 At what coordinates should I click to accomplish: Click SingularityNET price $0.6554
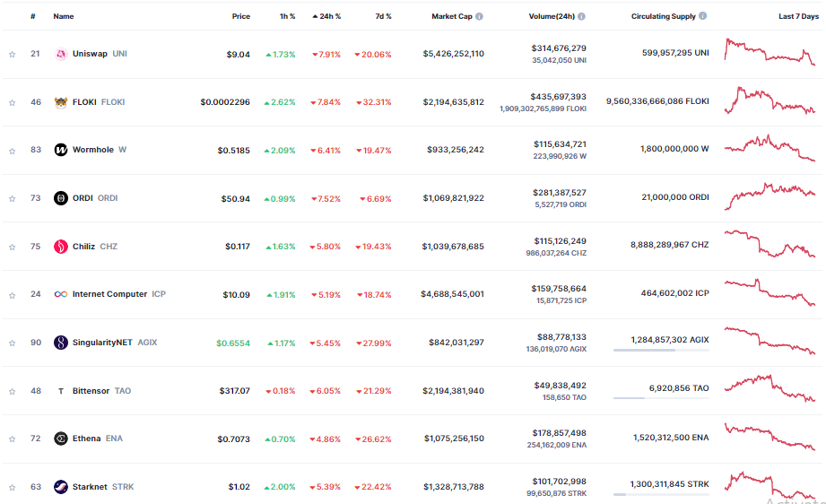point(233,343)
